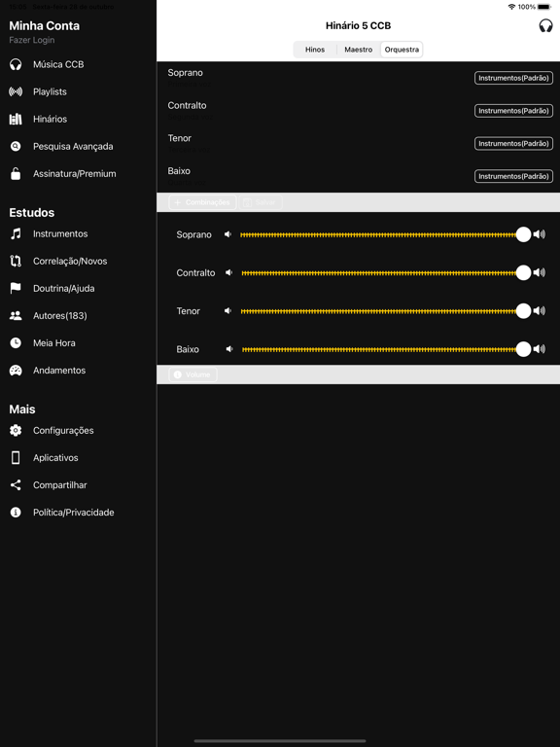Open the Playlists broadcast icon
The width and height of the screenshot is (560, 747).
click(x=16, y=91)
